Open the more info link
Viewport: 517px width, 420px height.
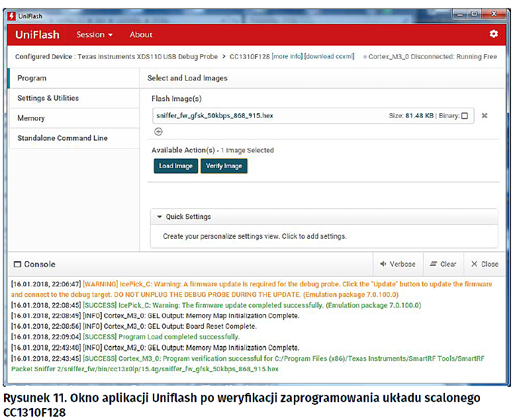tap(287, 57)
